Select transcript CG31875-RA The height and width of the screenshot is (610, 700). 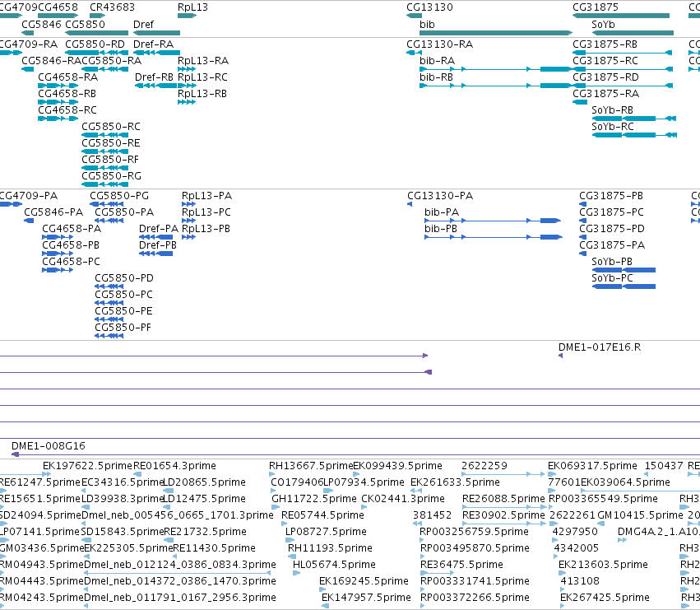(x=605, y=93)
